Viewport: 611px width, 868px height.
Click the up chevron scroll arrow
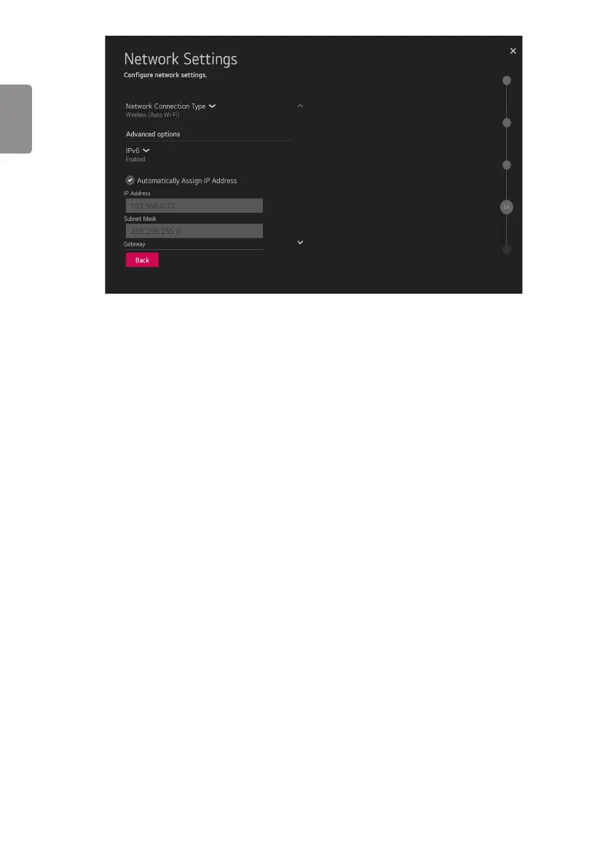pos(300,106)
